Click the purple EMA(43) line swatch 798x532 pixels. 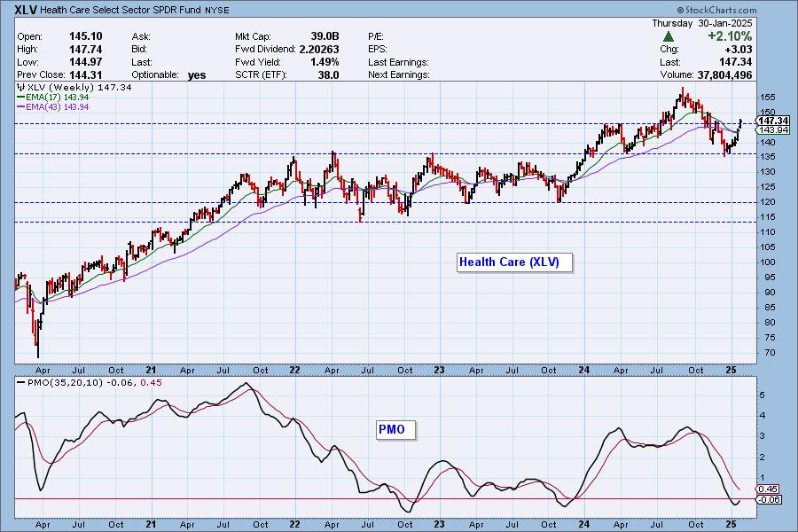point(21,107)
